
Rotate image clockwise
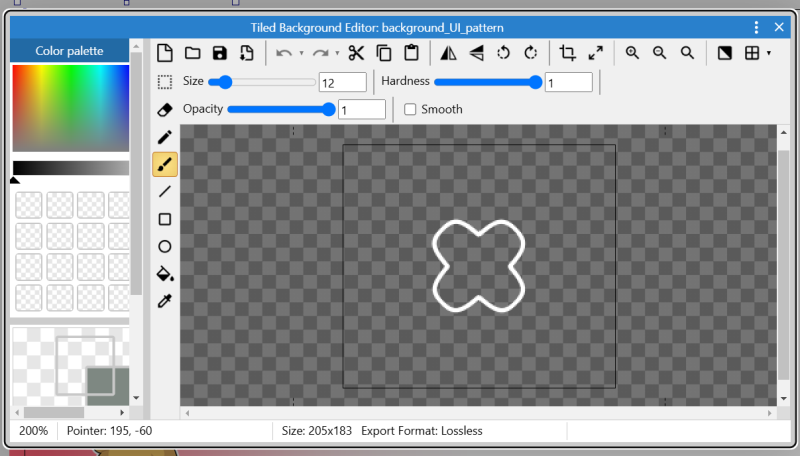point(531,53)
